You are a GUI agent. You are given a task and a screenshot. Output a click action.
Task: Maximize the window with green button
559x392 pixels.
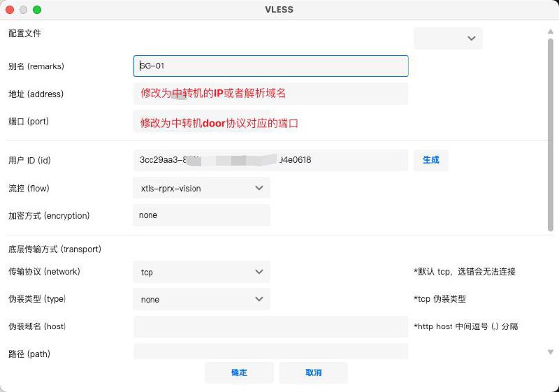click(x=37, y=10)
